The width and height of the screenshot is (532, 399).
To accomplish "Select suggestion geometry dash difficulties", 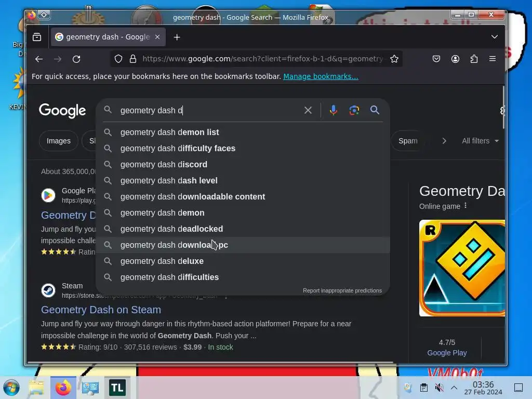I will (x=243, y=277).
